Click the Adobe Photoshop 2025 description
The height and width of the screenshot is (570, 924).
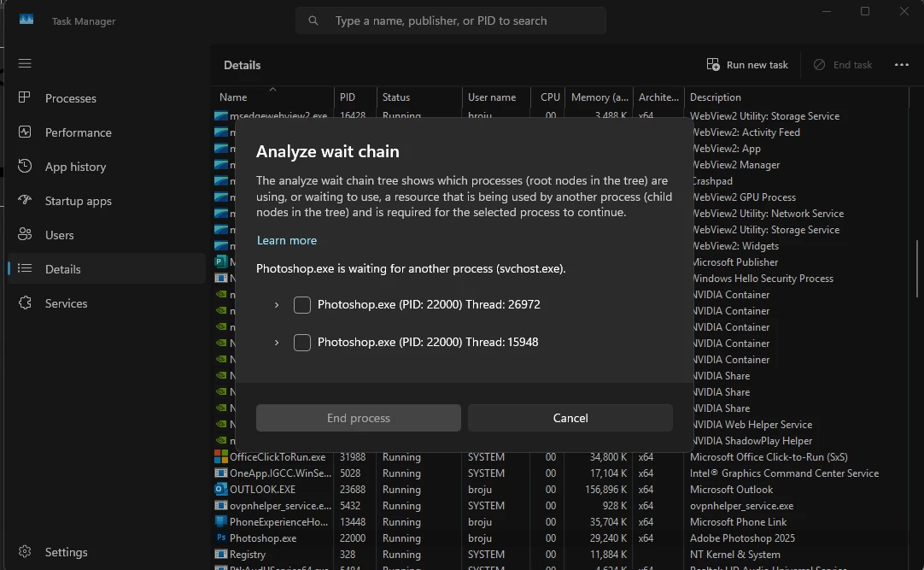(x=742, y=538)
